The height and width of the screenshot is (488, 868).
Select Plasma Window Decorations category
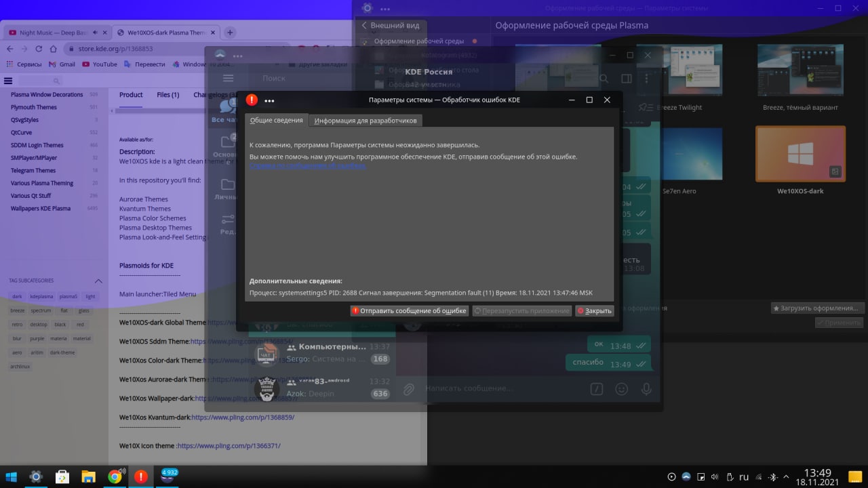coord(47,95)
